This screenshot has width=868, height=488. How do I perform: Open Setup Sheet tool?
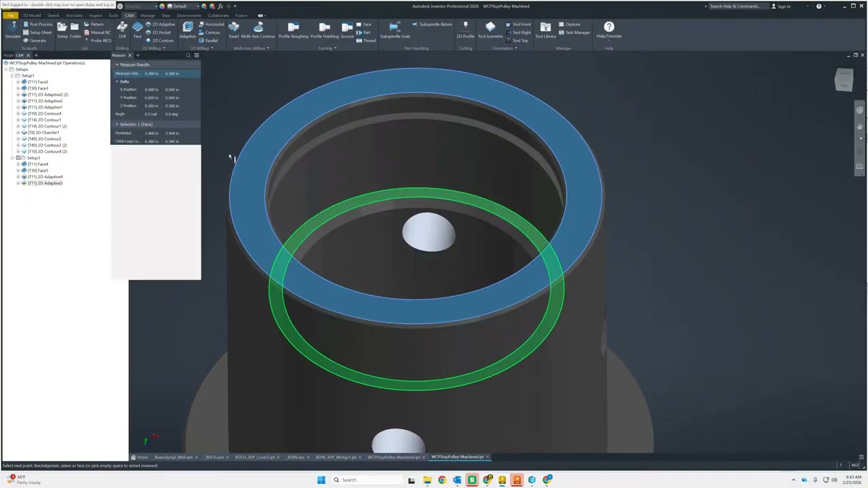37,33
